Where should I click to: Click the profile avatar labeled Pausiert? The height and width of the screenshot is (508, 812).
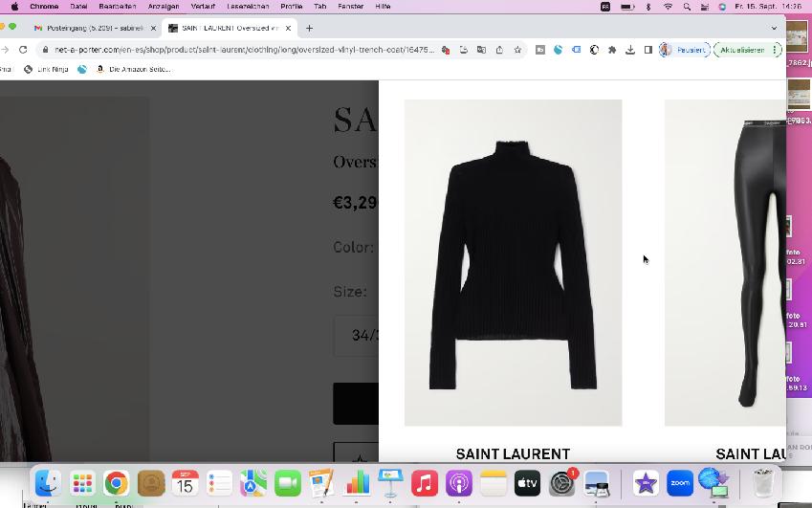click(x=684, y=50)
